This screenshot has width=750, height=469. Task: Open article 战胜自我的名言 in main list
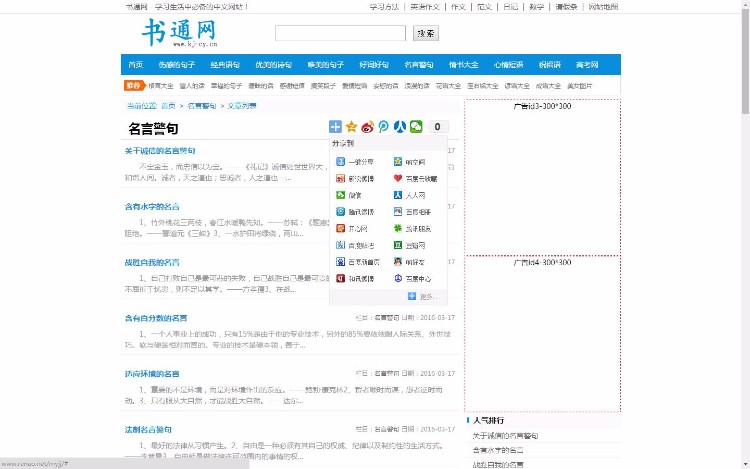[152, 262]
